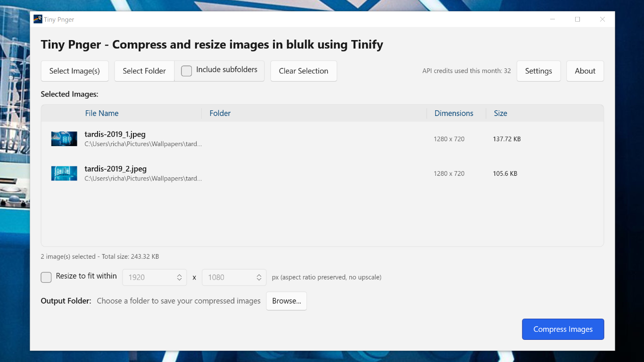Open the Select Image(s) file picker
The height and width of the screenshot is (362, 644).
click(74, 71)
